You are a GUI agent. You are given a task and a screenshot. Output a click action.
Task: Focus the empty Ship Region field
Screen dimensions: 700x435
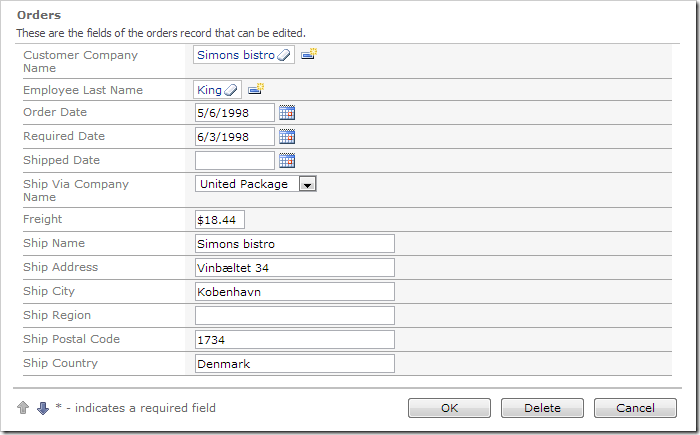click(295, 316)
